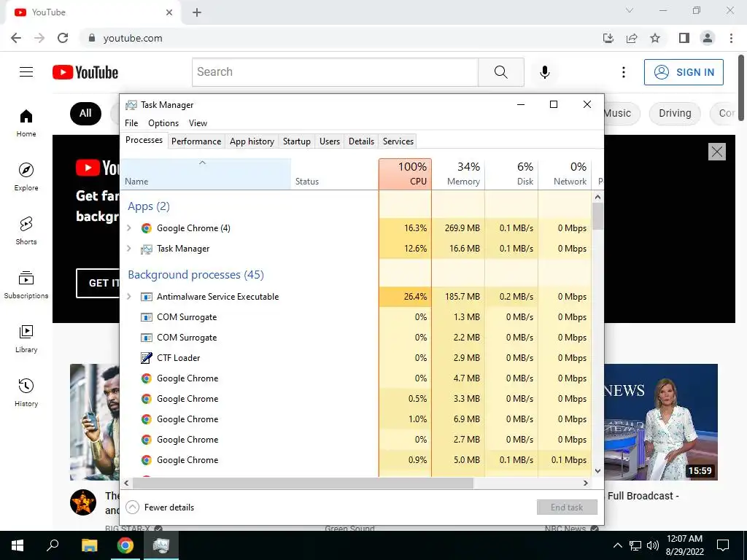This screenshot has width=747, height=560.
Task: Click Task Manager icon on taskbar
Action: 161,545
